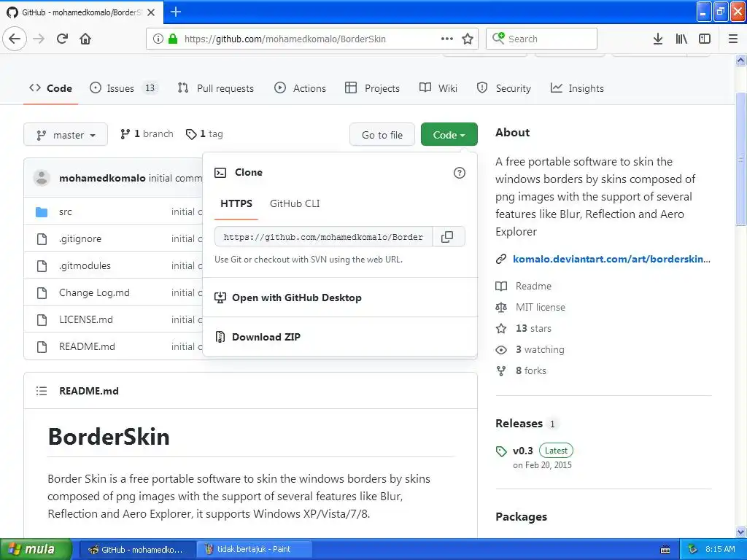Open the Readme link in About
Viewport: 747px width, 560px height.
(533, 286)
